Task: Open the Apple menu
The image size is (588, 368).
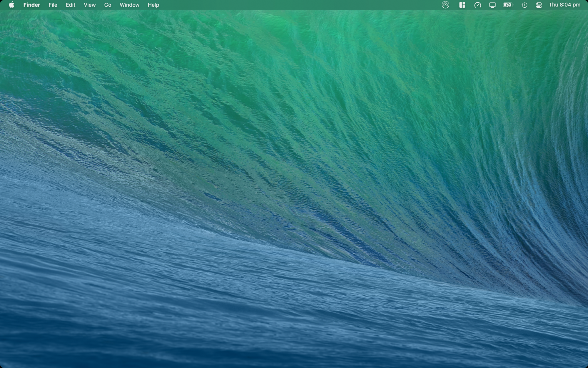Action: point(11,5)
